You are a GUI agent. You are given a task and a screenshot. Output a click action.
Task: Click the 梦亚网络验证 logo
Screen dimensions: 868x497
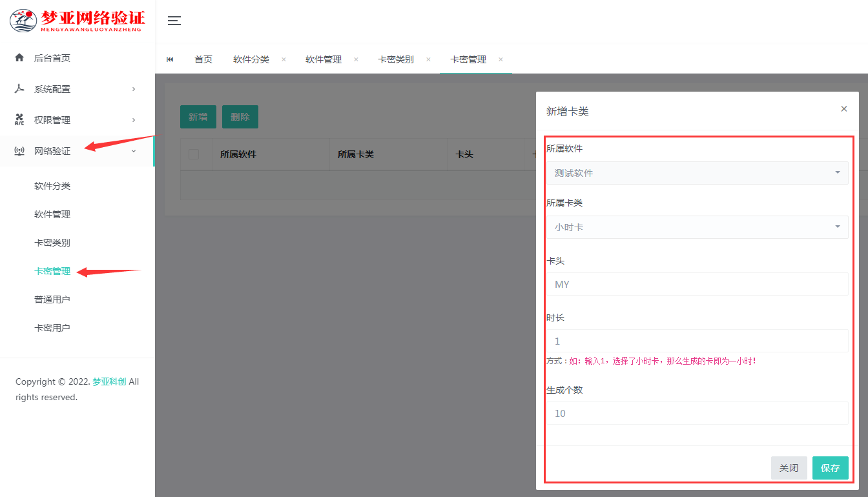pyautogui.click(x=77, y=20)
